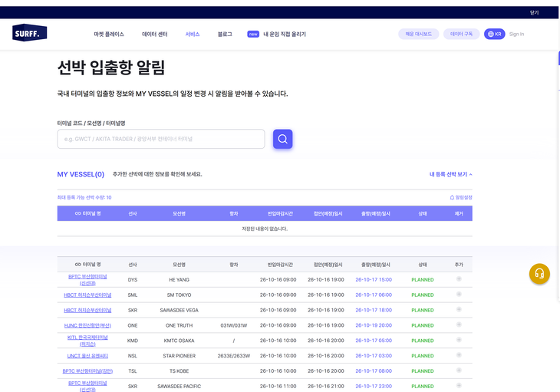Click the SURFF logo

[x=29, y=33]
